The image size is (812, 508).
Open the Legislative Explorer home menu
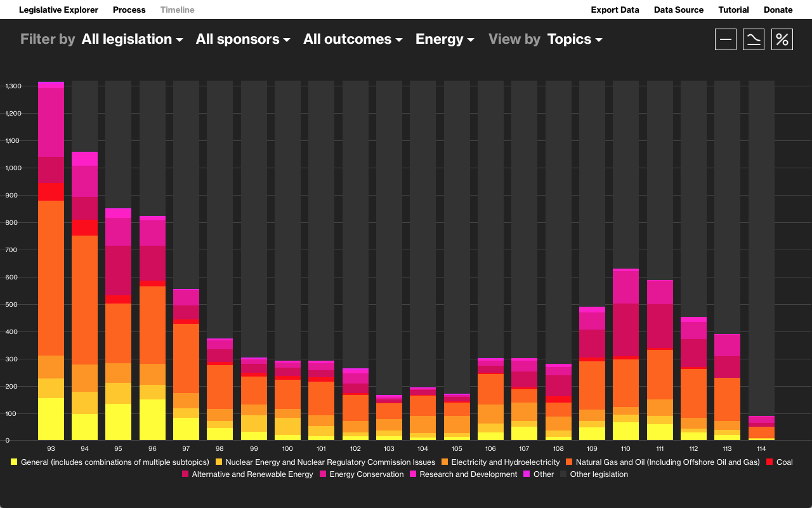pos(58,10)
